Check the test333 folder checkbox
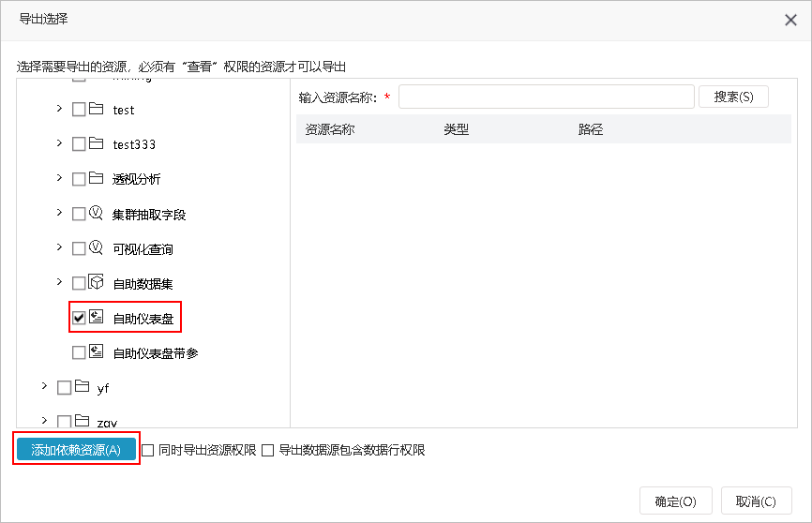This screenshot has height=523, width=812. coord(79,144)
